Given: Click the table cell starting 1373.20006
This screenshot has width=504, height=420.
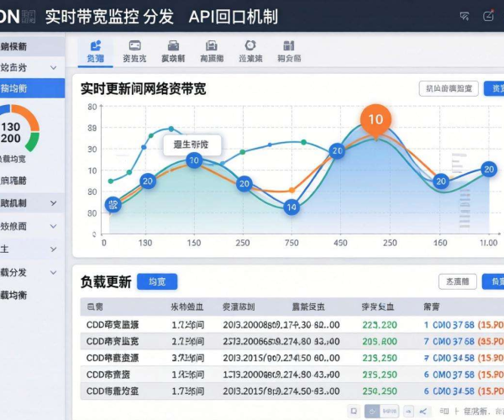Looking at the screenshot, I should tap(281, 375).
